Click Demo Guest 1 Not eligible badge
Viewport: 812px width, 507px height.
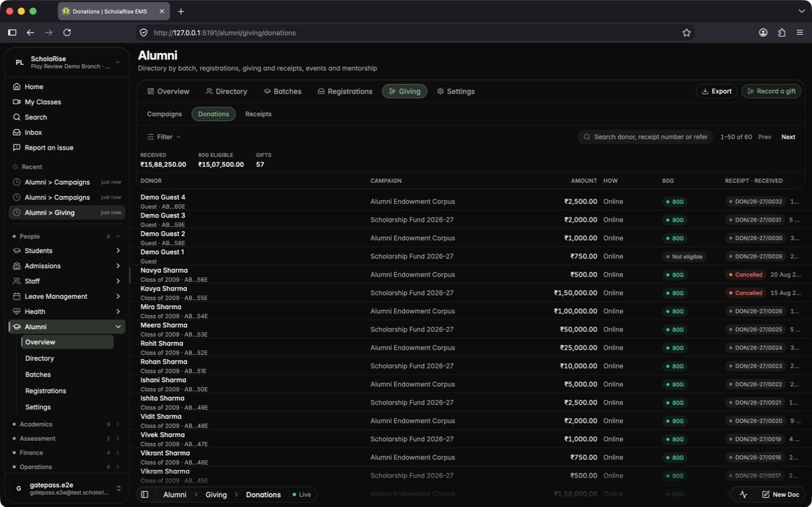click(684, 256)
